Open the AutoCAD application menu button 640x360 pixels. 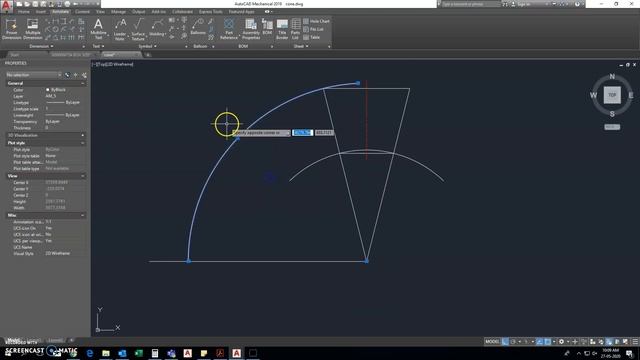click(6, 6)
